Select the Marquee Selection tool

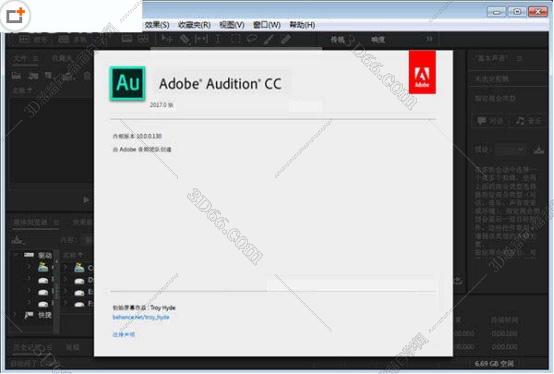(x=235, y=39)
